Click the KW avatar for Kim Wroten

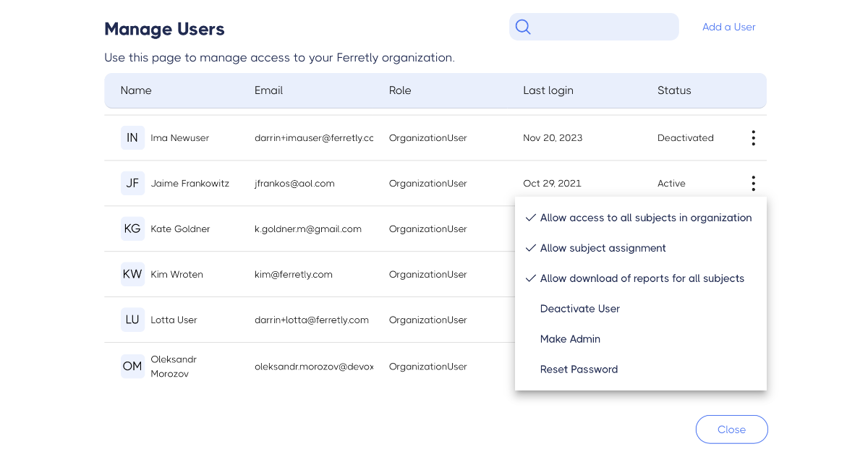click(x=132, y=274)
